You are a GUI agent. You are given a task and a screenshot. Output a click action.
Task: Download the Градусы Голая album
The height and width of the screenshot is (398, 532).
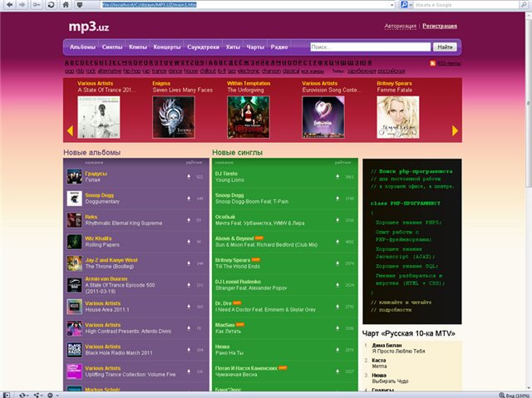(x=189, y=176)
